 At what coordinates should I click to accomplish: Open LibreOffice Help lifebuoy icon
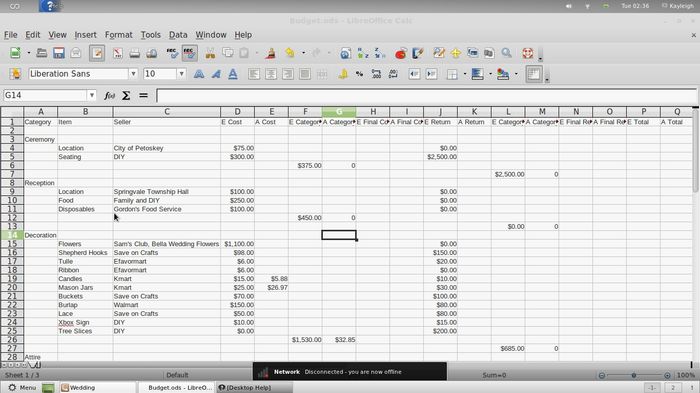click(x=528, y=53)
